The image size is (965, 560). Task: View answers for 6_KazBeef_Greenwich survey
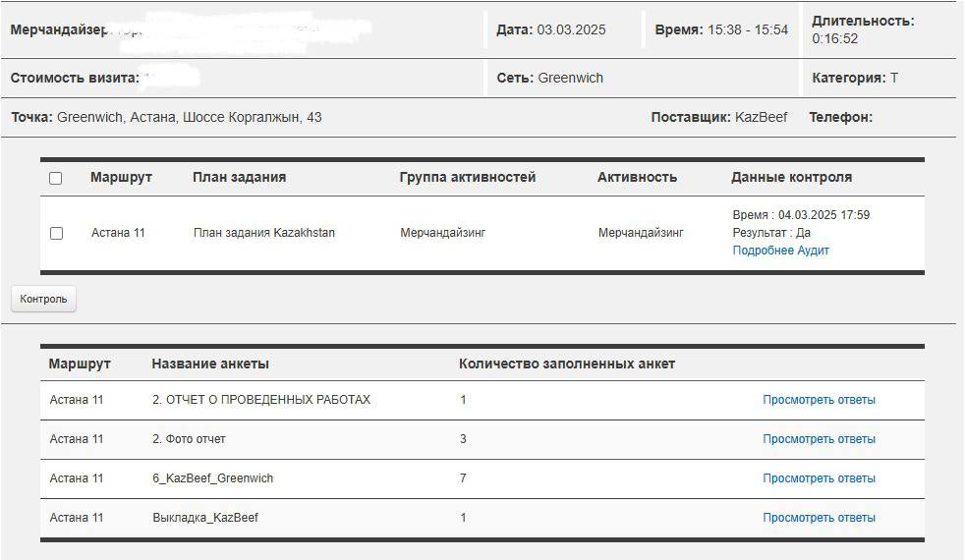[x=819, y=478]
